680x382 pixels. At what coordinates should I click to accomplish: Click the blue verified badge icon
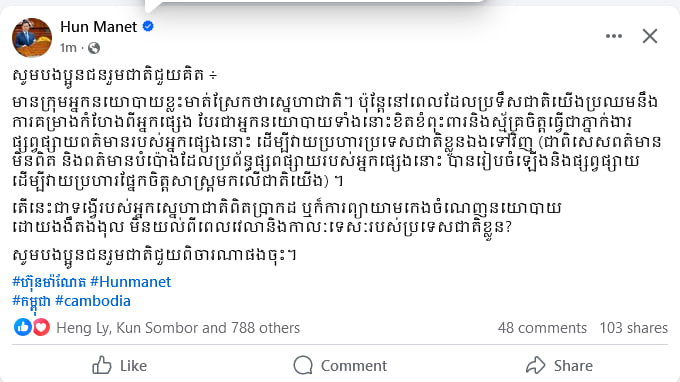tap(148, 26)
